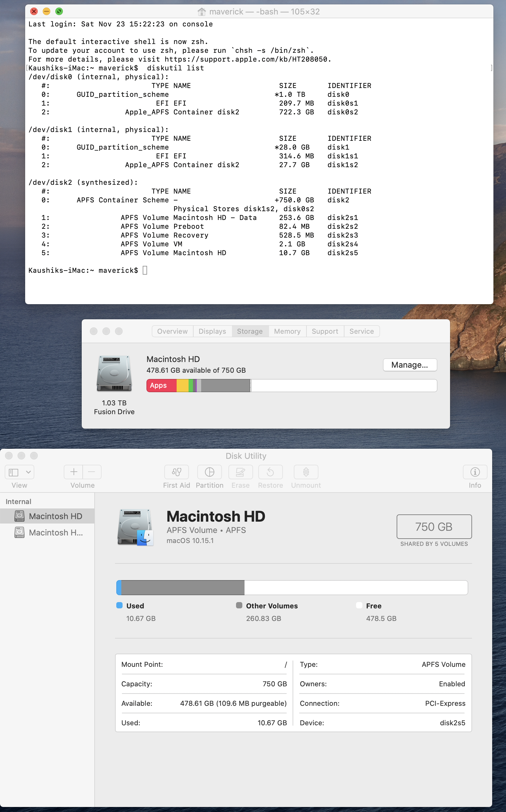Click the 'SHARED BY 5 VOLUMES' label
The height and width of the screenshot is (812, 506).
(434, 544)
